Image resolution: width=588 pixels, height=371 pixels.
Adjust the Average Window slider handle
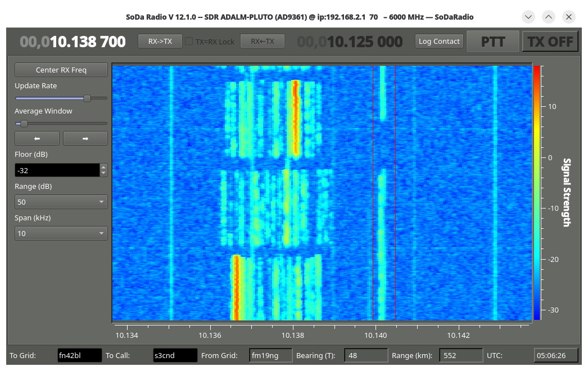[x=24, y=124]
